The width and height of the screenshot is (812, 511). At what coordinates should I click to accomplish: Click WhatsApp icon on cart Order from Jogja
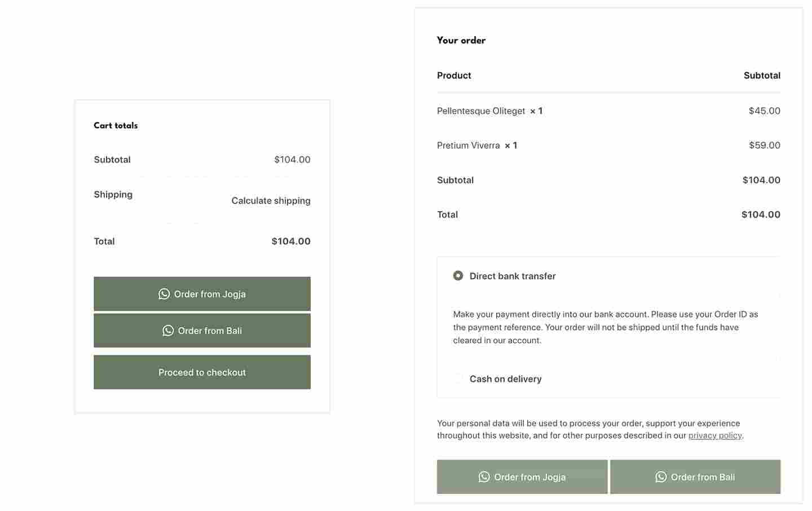pyautogui.click(x=164, y=294)
